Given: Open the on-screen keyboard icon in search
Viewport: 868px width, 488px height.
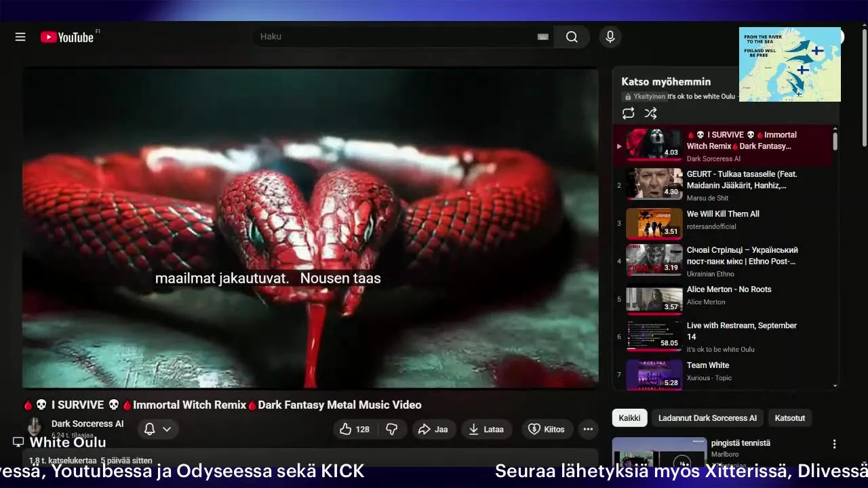Looking at the screenshot, I should tap(542, 37).
